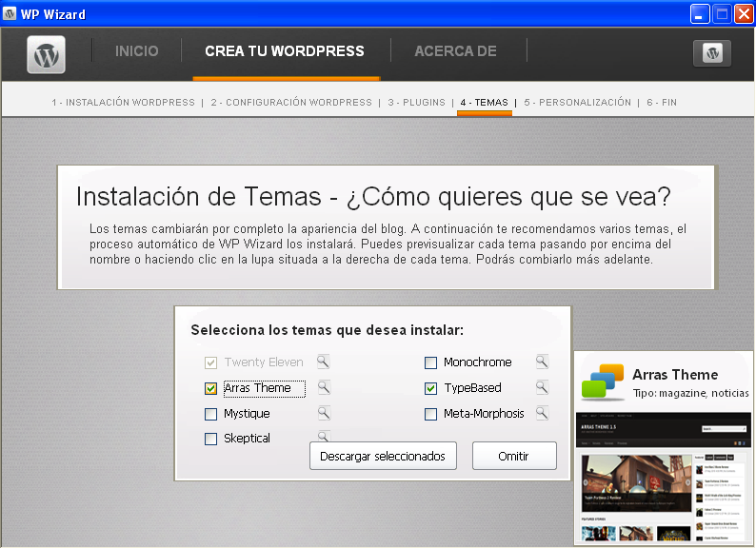Tick the Monochrome checkbox
756x548 pixels.
coord(430,362)
